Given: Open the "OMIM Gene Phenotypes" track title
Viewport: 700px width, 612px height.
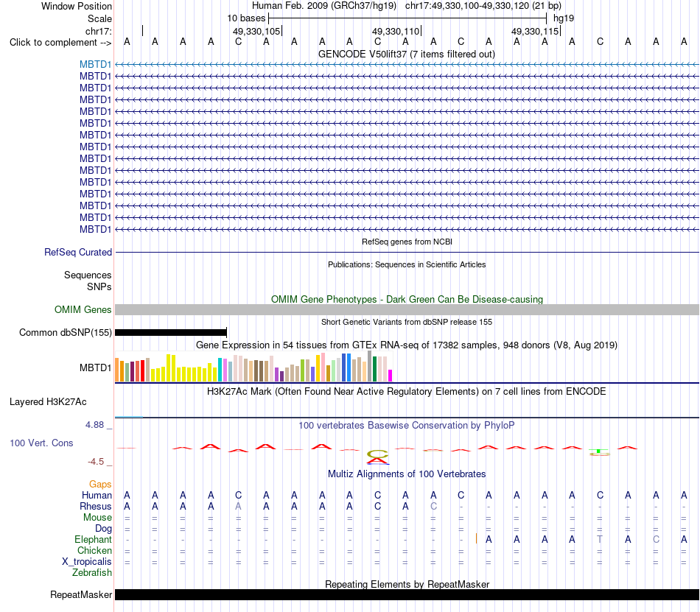Looking at the screenshot, I should click(407, 299).
